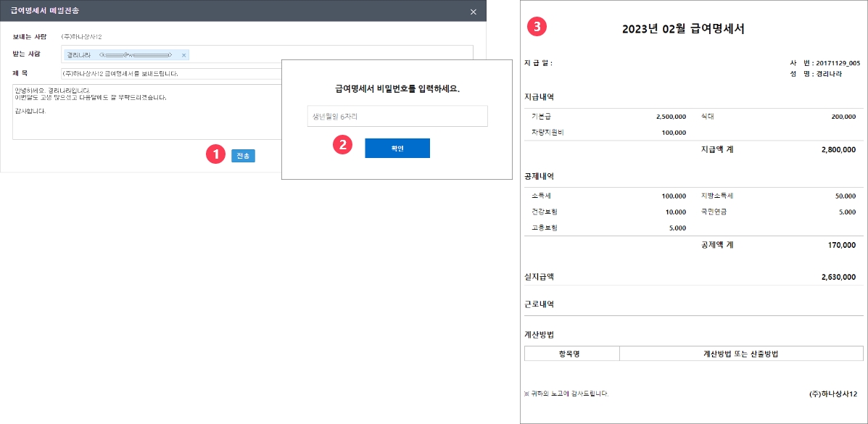The height and width of the screenshot is (424, 868).
Task: Click the 항목명 table column header
Action: click(571, 354)
